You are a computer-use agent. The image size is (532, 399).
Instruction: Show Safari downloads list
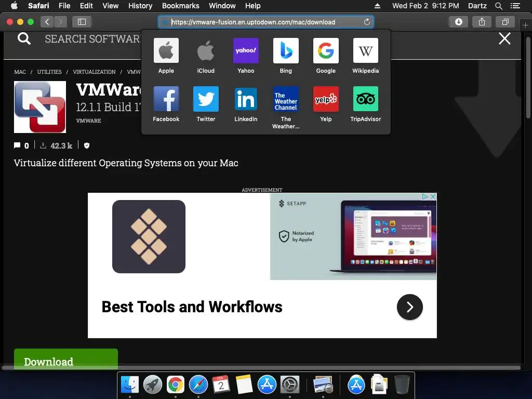[458, 22]
